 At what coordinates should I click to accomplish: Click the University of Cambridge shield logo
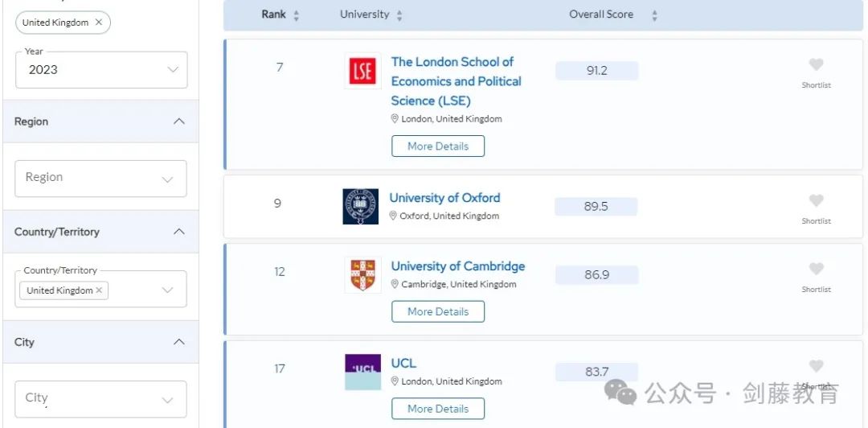[362, 275]
